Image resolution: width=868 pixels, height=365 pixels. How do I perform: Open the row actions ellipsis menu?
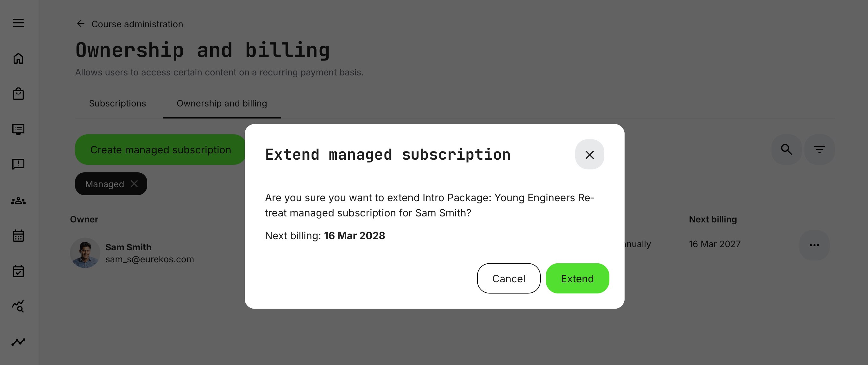pos(814,245)
